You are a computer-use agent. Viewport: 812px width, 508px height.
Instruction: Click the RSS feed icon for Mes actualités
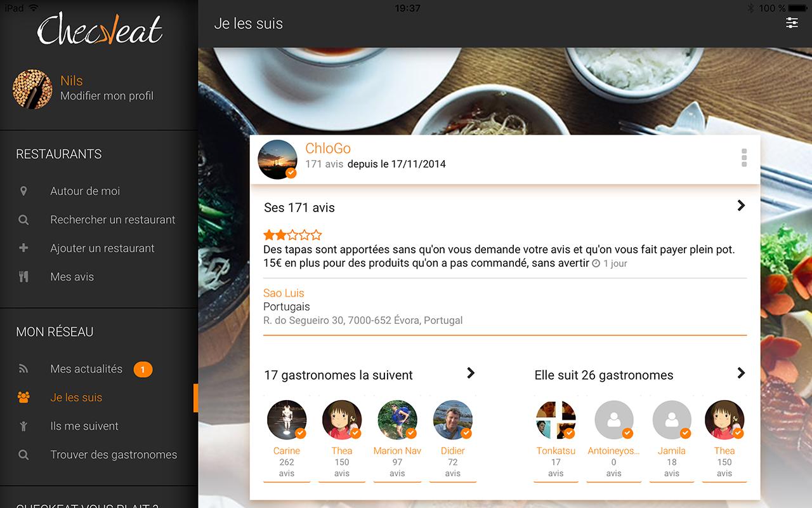23,369
